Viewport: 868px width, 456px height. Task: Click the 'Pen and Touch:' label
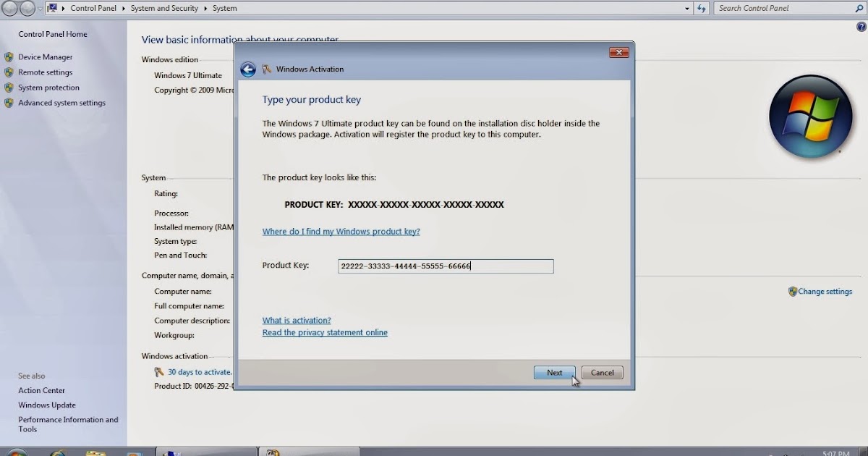coord(181,255)
